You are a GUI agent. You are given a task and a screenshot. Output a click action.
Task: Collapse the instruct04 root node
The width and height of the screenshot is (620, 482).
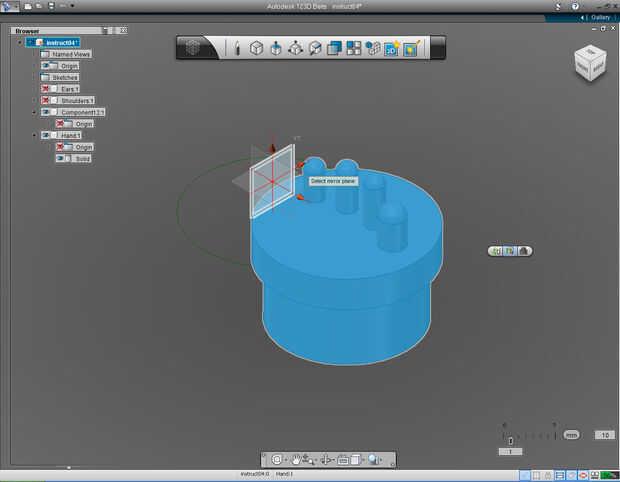pos(20,42)
